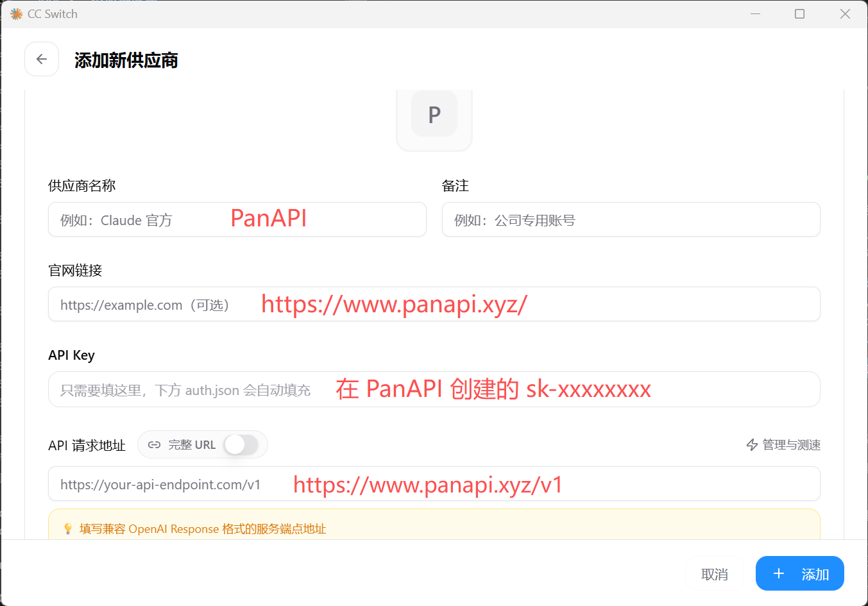Click the P provider avatar icon
The image size is (868, 606).
point(434,114)
